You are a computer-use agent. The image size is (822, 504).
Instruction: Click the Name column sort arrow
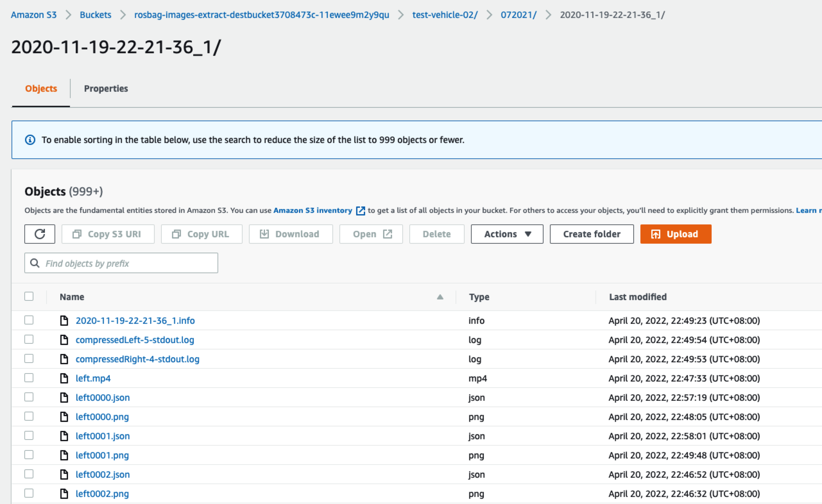click(440, 297)
